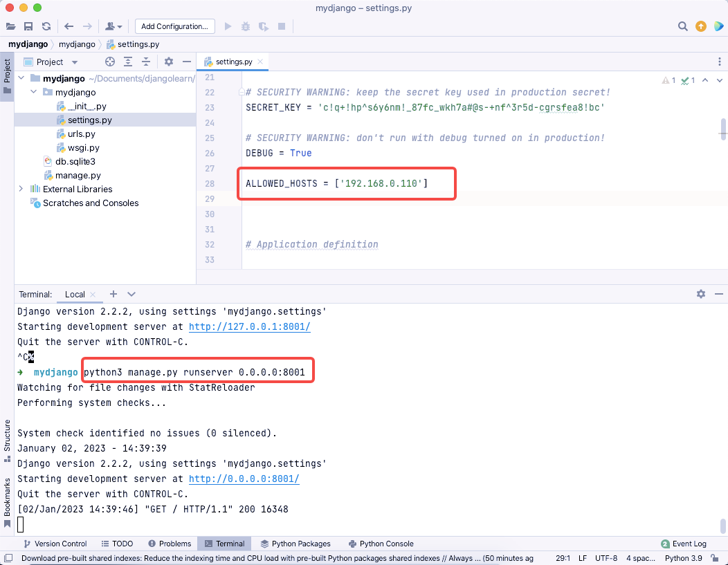Collapse the inner mydjango package folder
The image size is (728, 565).
33,92
